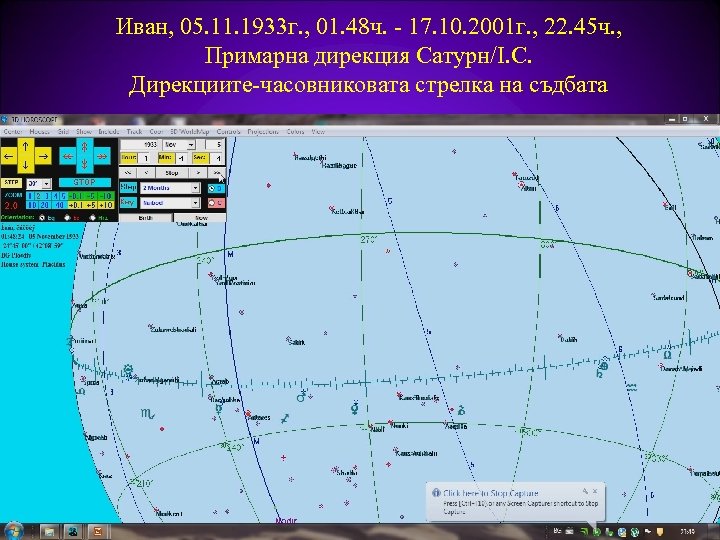Open the Colors menu

(295, 132)
